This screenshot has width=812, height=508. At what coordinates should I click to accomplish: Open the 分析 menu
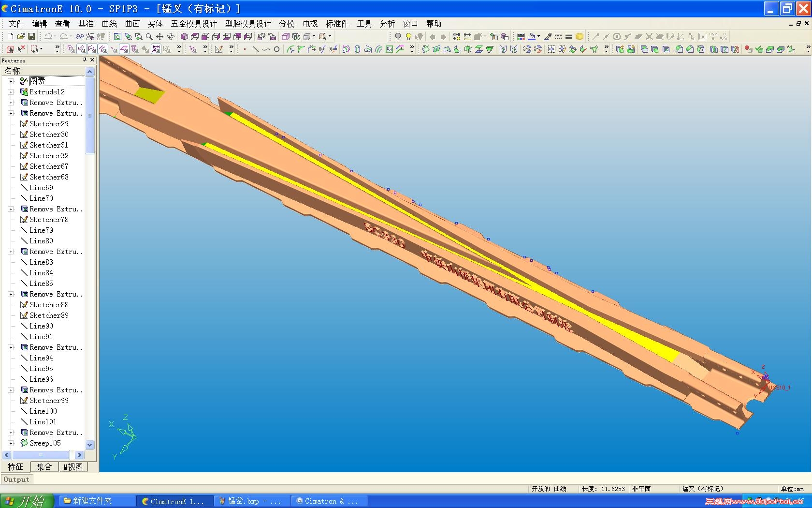[387, 23]
